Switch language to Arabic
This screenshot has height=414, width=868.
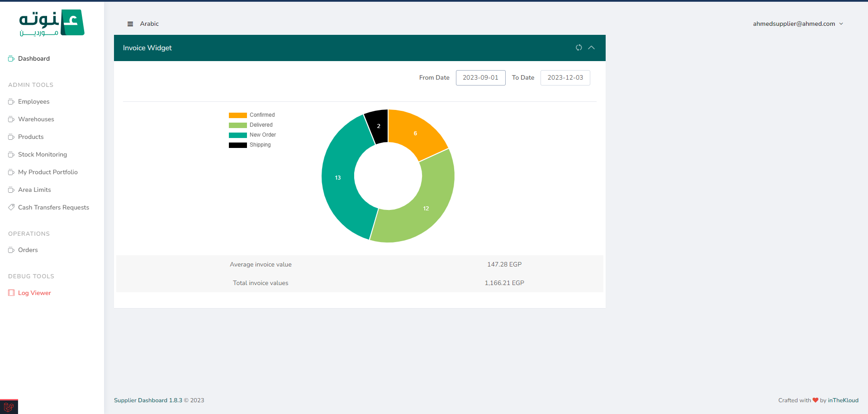(149, 24)
